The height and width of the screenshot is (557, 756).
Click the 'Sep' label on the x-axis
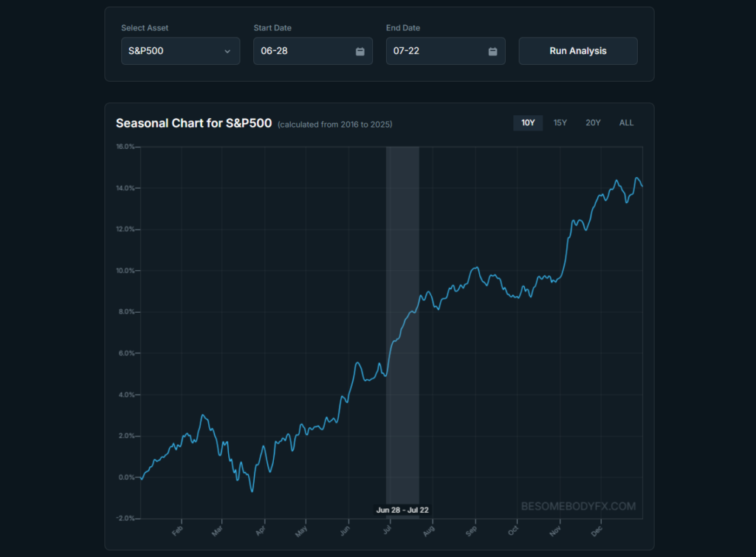coord(475,530)
